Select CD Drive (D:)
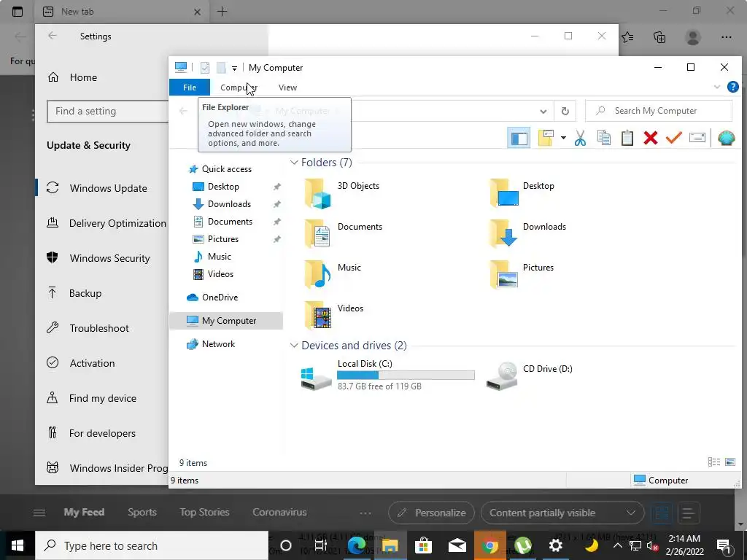The image size is (747, 560). [x=530, y=376]
